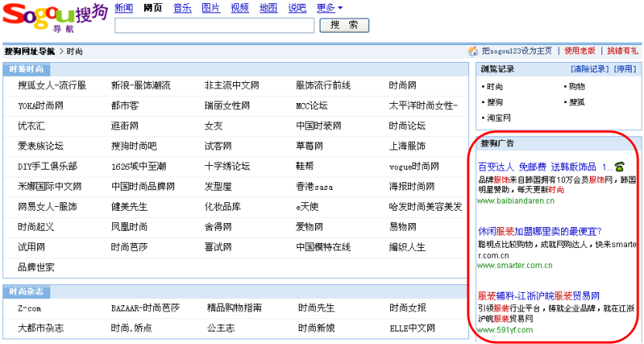Switch to the 新闻 search tab
Screen dimensions: 644x344
[124, 8]
